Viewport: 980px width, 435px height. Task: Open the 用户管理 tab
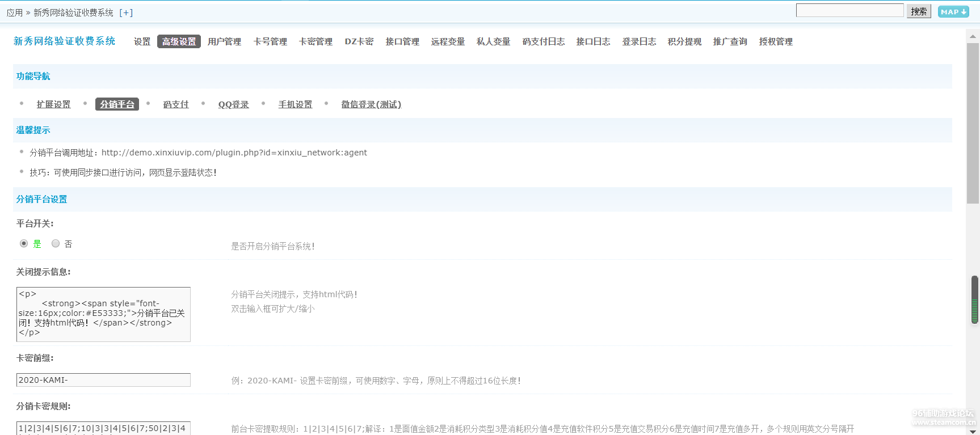(x=224, y=41)
